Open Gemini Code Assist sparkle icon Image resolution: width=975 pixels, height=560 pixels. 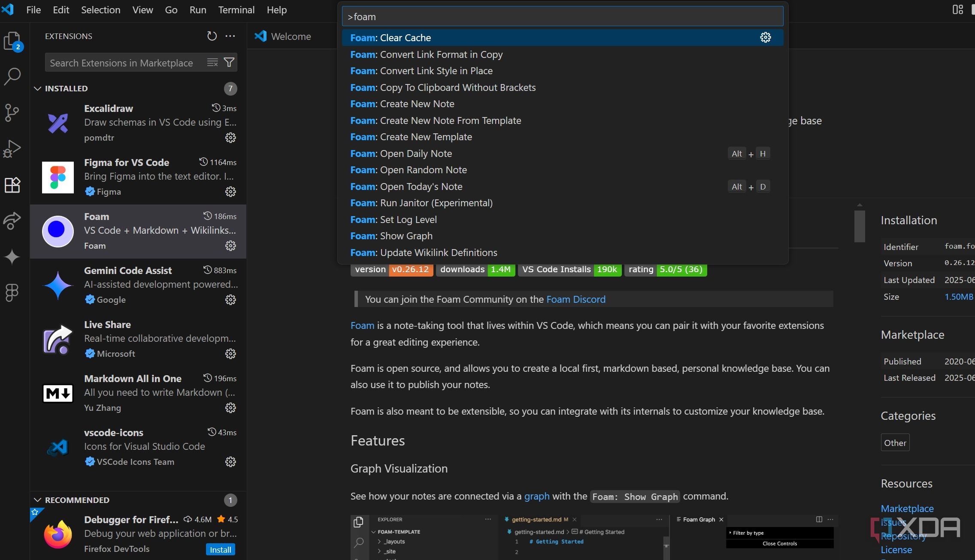pos(12,257)
